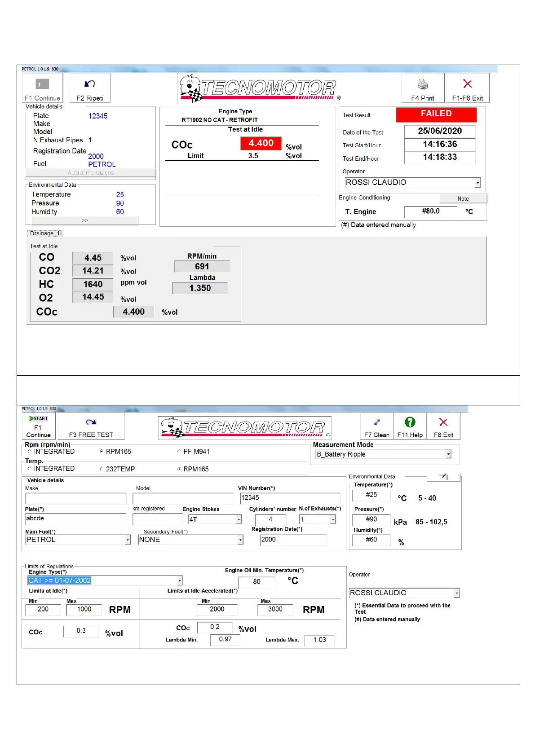Exit using the F6 Exit icon
This screenshot has width=535, height=756.
(x=443, y=422)
